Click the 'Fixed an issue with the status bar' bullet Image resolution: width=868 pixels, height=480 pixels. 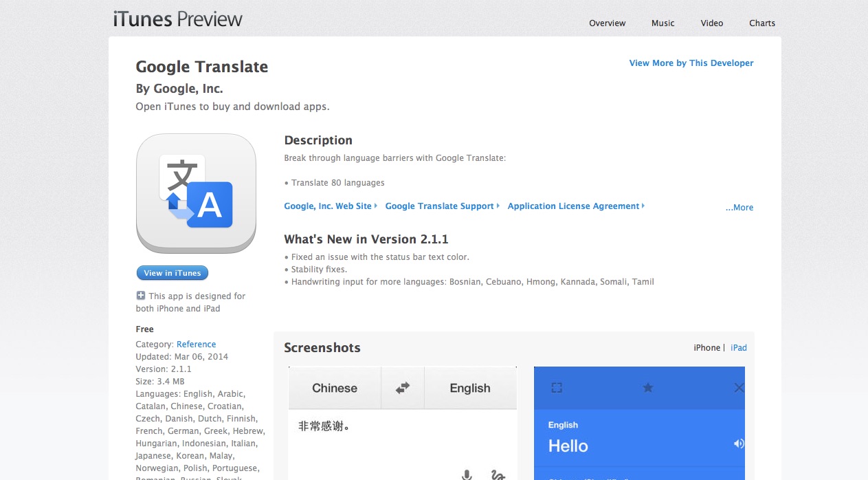tap(377, 257)
